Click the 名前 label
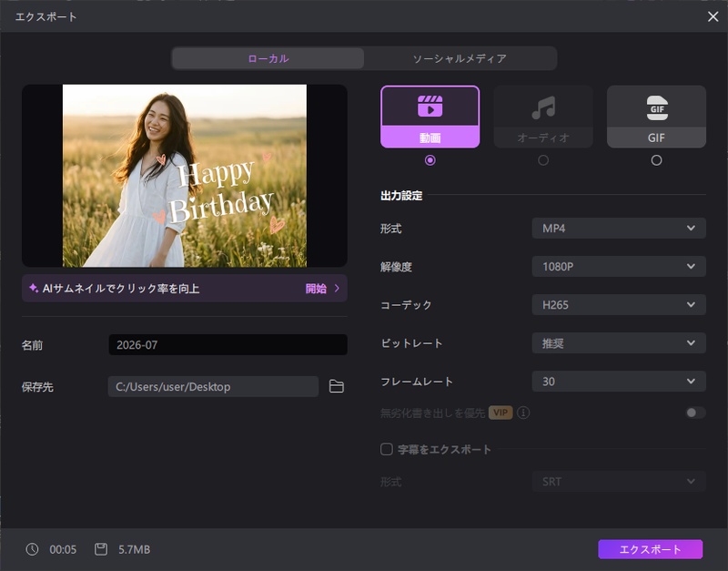Viewport: 728px width, 571px height. pyautogui.click(x=32, y=345)
